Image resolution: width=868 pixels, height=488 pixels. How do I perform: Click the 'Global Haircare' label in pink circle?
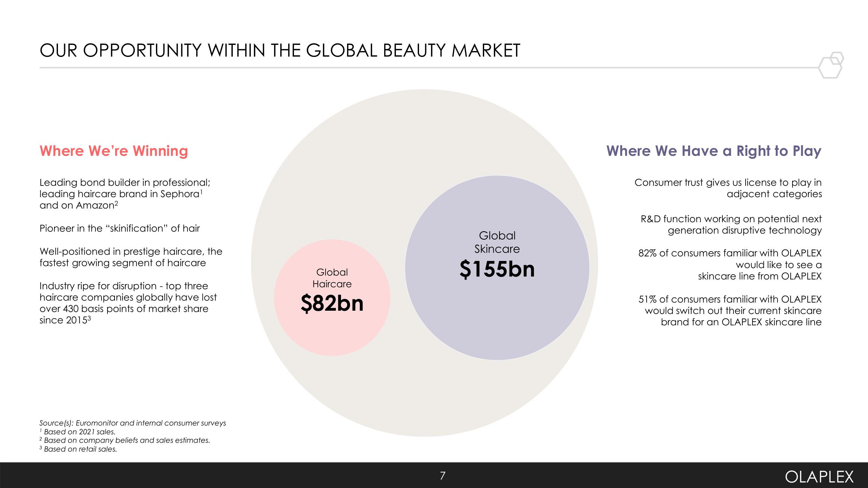click(332, 278)
